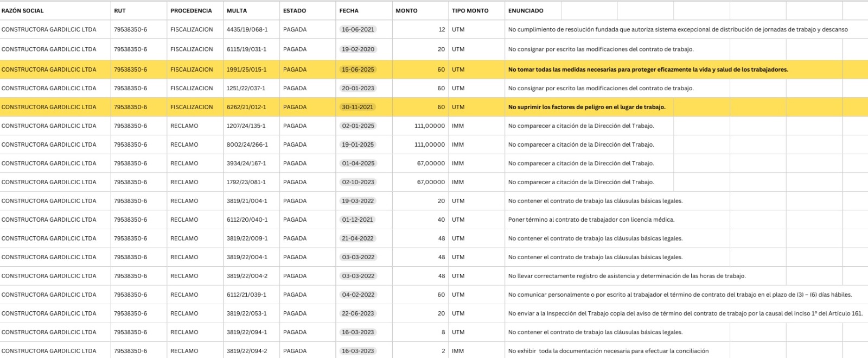Click the RAZÓN SOCIAL column header
The height and width of the screenshot is (358, 868).
23,11
